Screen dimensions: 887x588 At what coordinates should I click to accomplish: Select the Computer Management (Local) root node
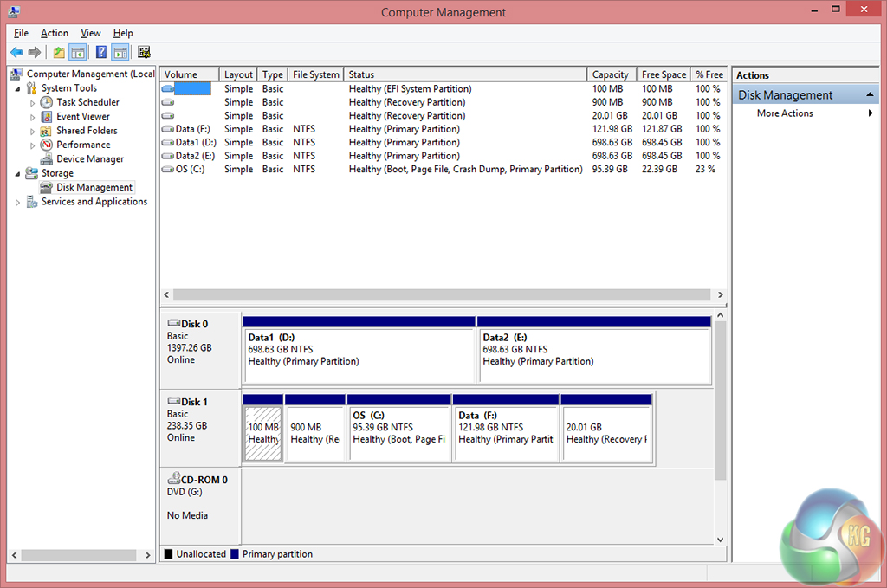pos(90,74)
